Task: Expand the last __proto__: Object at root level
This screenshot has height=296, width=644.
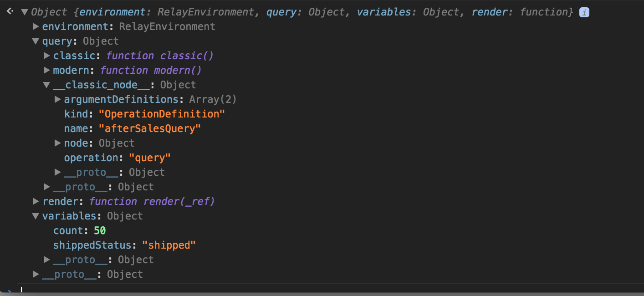Action: [x=36, y=274]
